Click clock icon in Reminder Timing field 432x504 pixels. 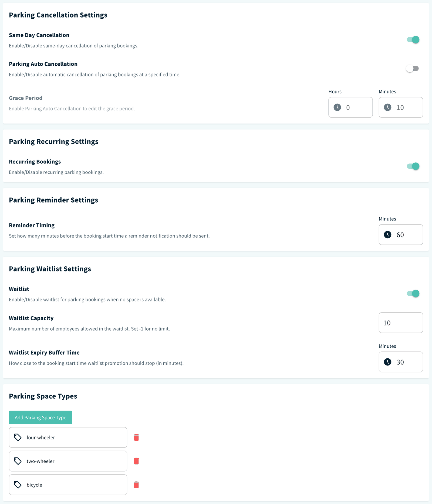[x=387, y=235]
